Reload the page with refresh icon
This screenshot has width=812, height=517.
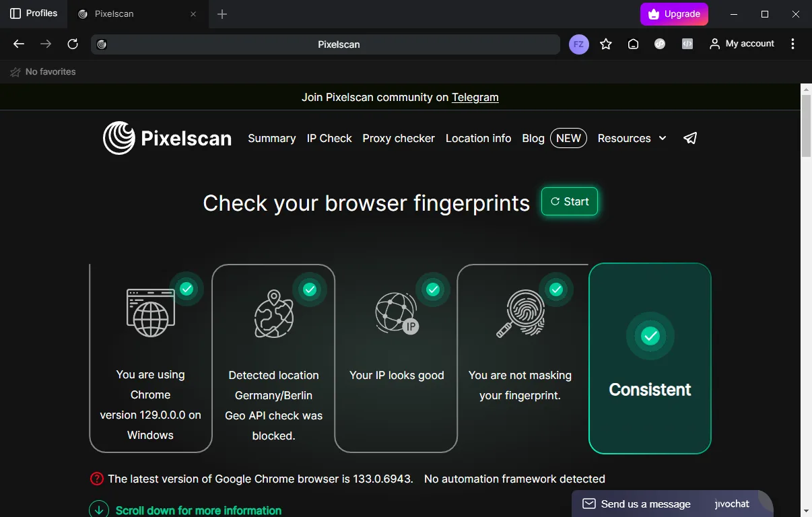point(73,44)
